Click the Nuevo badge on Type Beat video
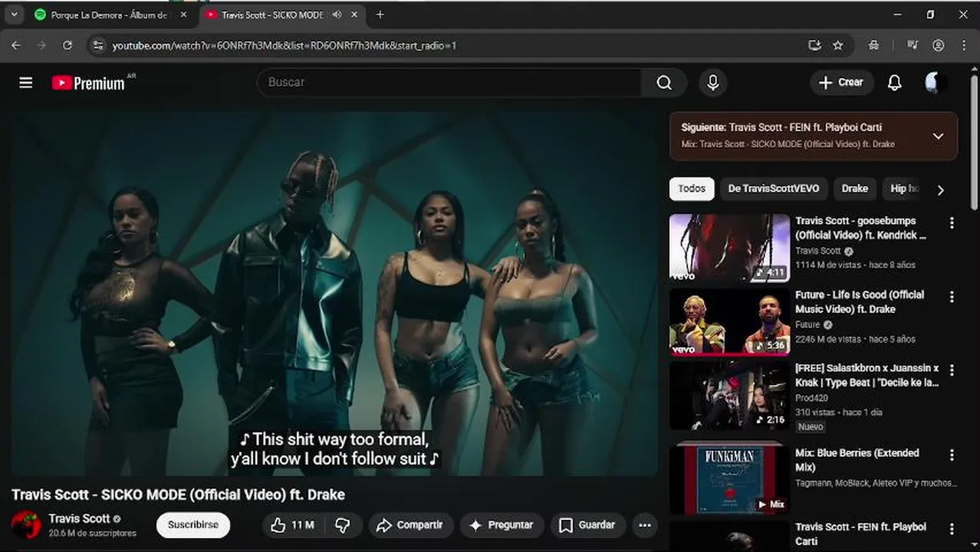Screen dimensions: 980x552 point(811,427)
